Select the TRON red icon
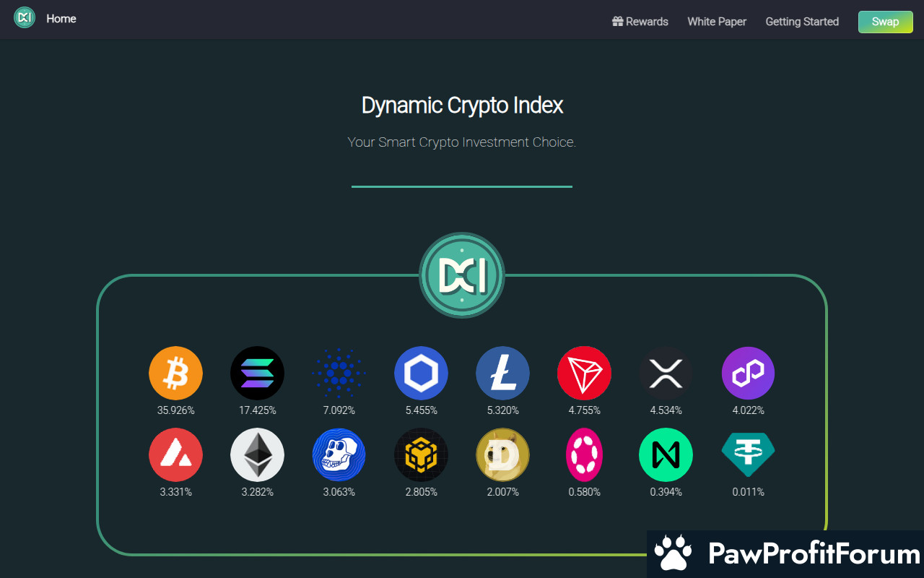This screenshot has width=924, height=578. pyautogui.click(x=584, y=374)
